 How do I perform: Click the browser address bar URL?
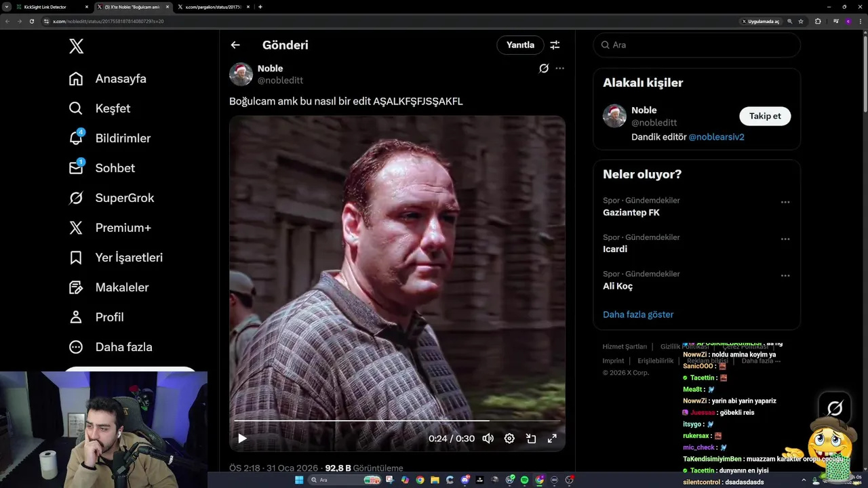[108, 21]
